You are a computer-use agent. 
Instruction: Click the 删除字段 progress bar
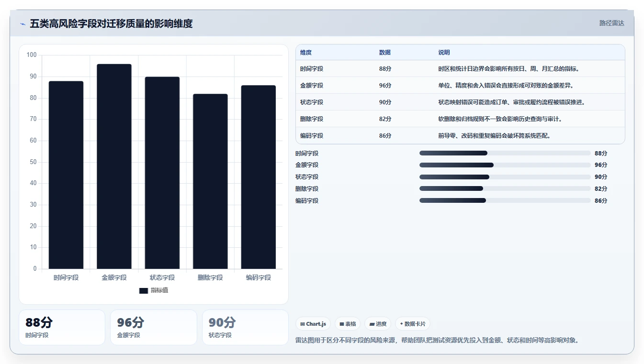(505, 189)
